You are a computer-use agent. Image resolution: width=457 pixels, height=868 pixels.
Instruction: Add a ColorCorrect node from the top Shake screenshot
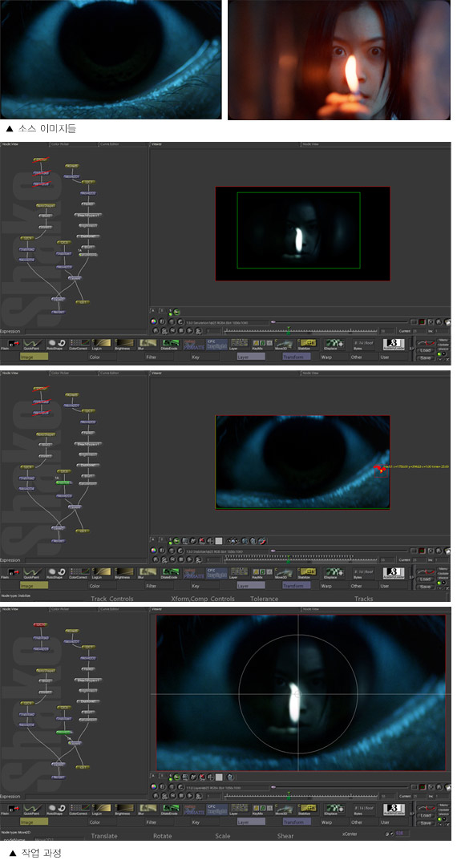(x=79, y=345)
